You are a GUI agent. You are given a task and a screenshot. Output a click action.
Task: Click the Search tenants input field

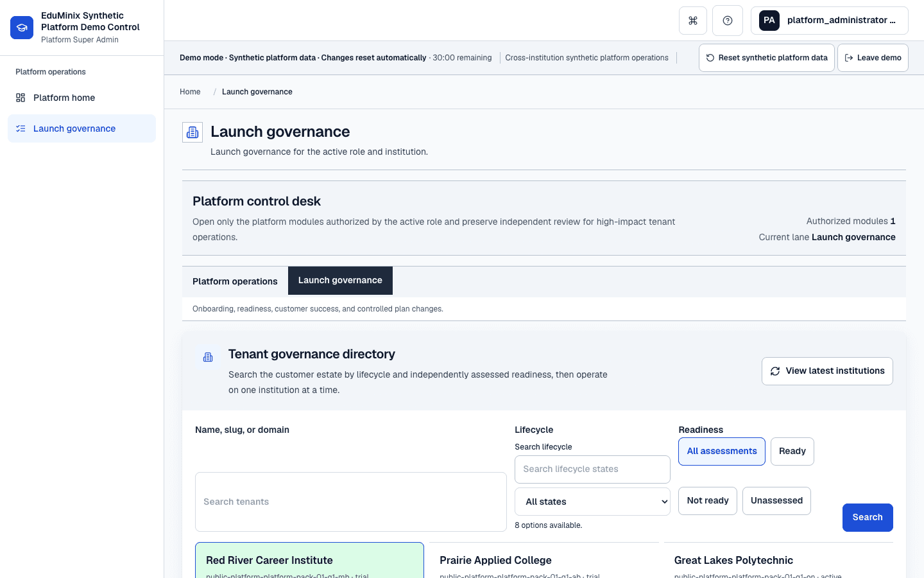pyautogui.click(x=351, y=502)
